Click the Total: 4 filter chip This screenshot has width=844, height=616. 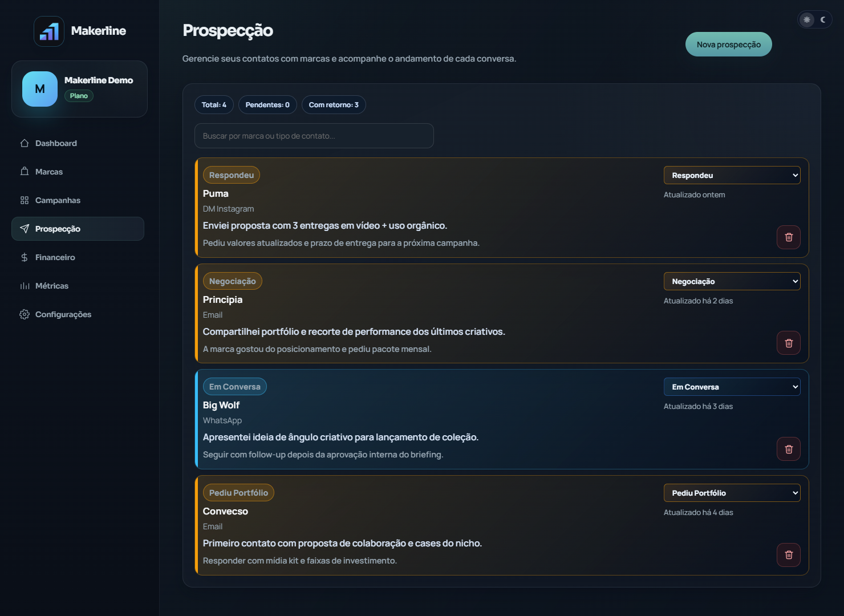click(214, 105)
